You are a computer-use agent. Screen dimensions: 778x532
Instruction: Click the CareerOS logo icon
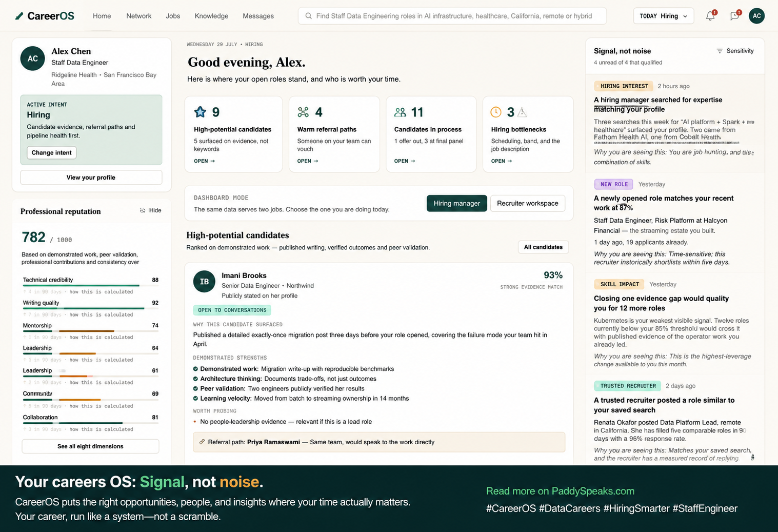pyautogui.click(x=19, y=16)
